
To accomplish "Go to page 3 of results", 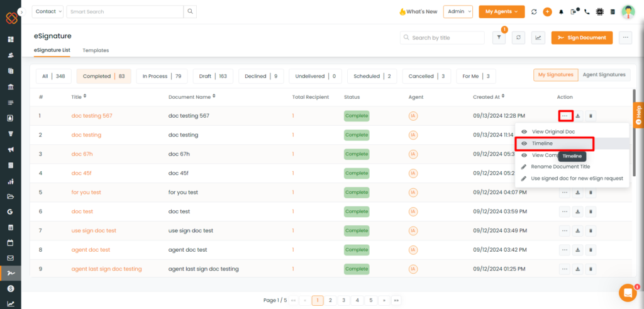I will point(343,300).
